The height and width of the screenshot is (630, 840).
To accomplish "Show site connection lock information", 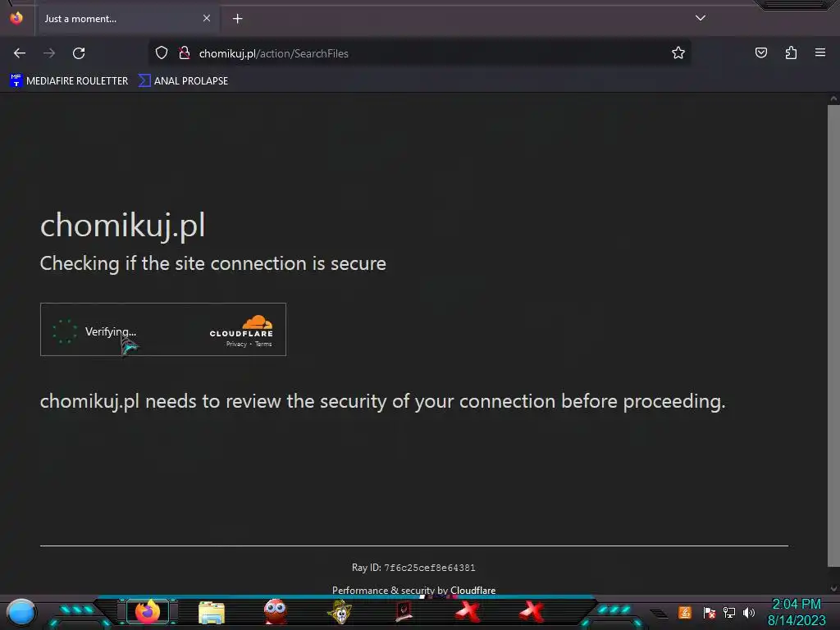I will pyautogui.click(x=185, y=53).
